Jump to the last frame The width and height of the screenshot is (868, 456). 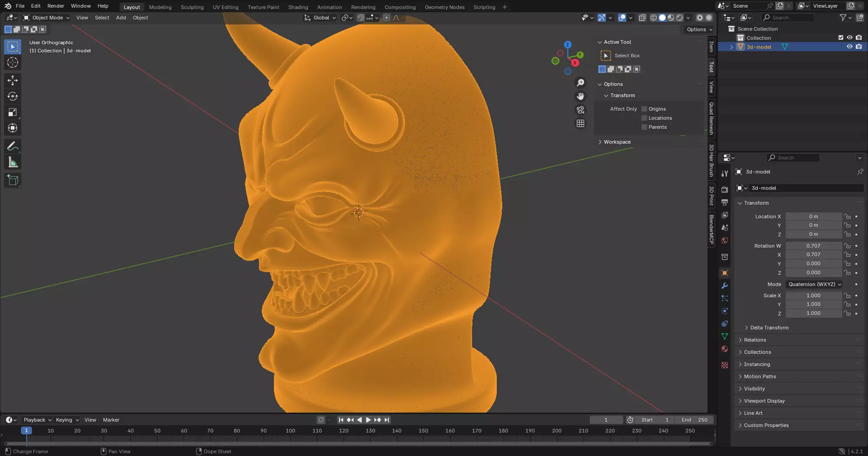pyautogui.click(x=386, y=420)
